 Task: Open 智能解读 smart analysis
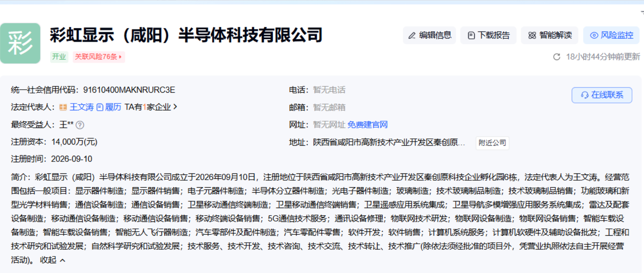pos(550,35)
